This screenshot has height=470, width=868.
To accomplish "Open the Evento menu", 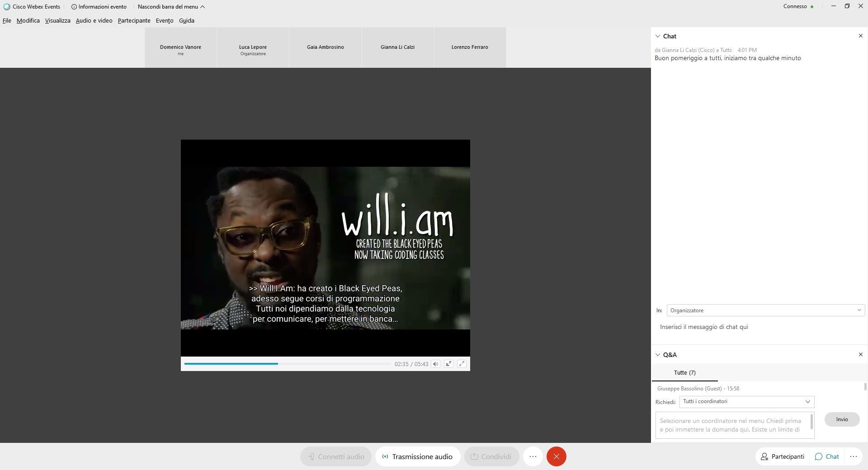I will 165,21.
